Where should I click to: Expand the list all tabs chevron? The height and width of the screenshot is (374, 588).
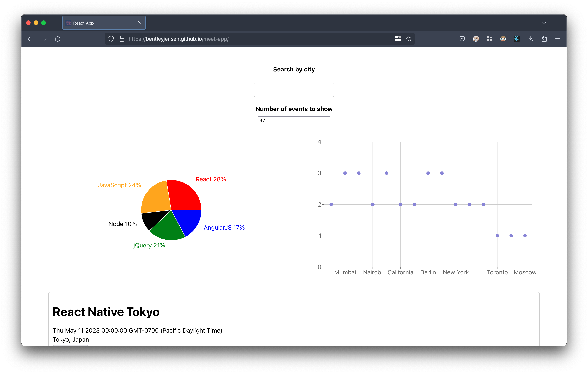click(x=544, y=23)
